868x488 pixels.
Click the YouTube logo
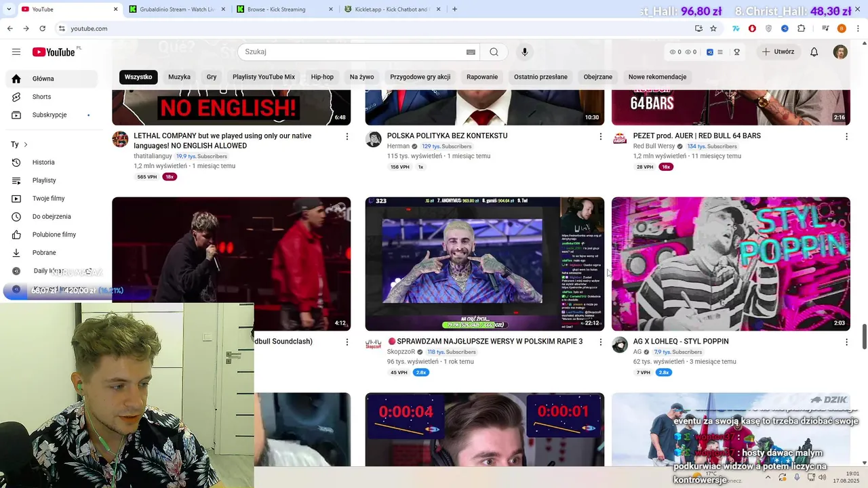pos(54,52)
